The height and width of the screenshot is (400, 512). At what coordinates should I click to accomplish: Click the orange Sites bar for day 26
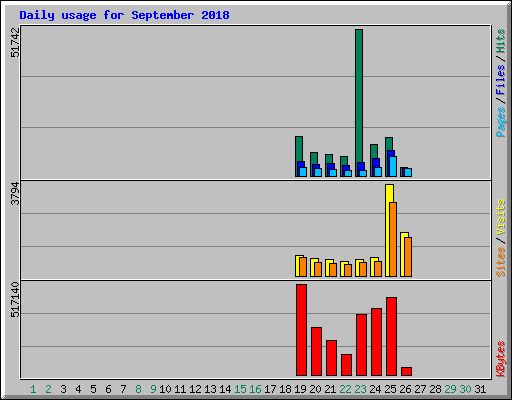(x=408, y=257)
